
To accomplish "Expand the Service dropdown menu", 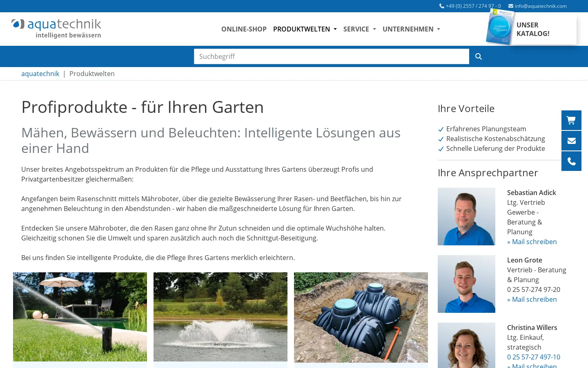I will (x=360, y=29).
